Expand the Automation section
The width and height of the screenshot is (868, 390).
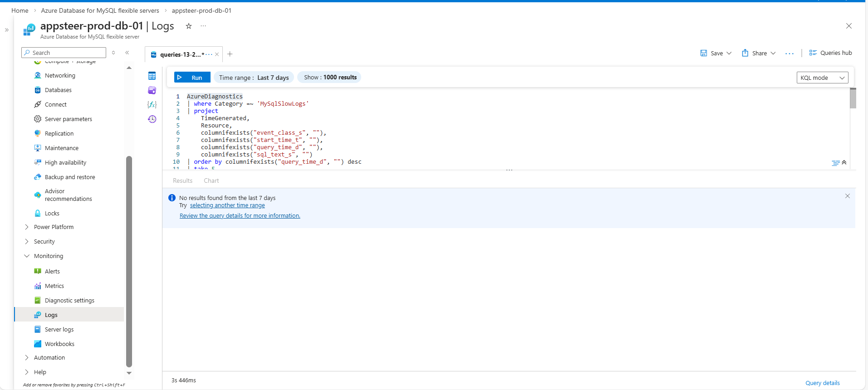click(x=27, y=357)
